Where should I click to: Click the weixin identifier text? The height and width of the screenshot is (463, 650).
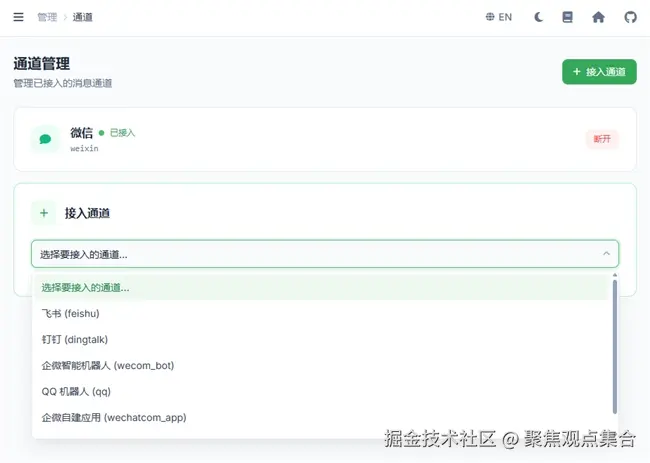[84, 148]
